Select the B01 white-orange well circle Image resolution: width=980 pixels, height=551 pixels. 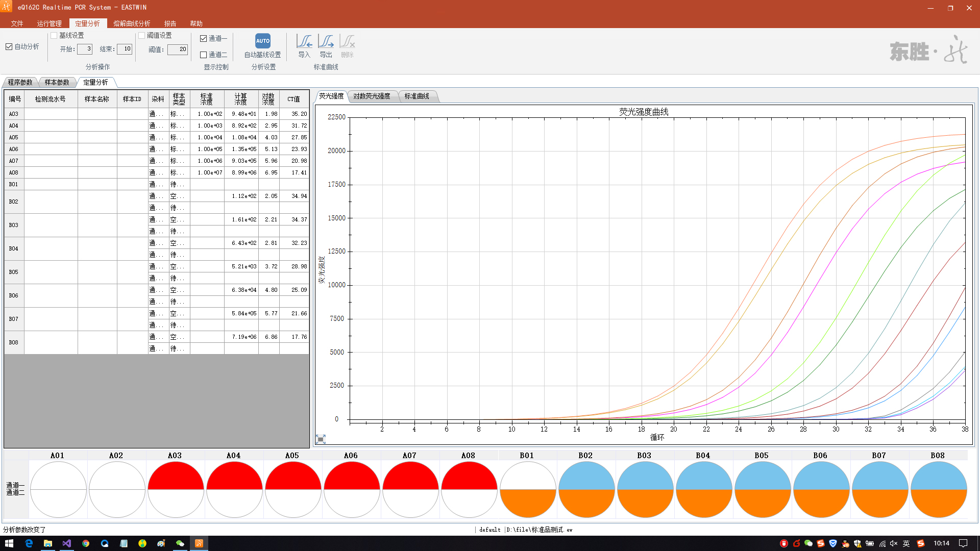(527, 489)
